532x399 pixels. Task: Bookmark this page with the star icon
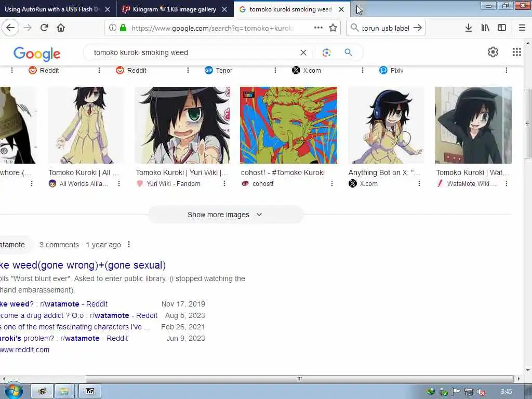pyautogui.click(x=333, y=28)
